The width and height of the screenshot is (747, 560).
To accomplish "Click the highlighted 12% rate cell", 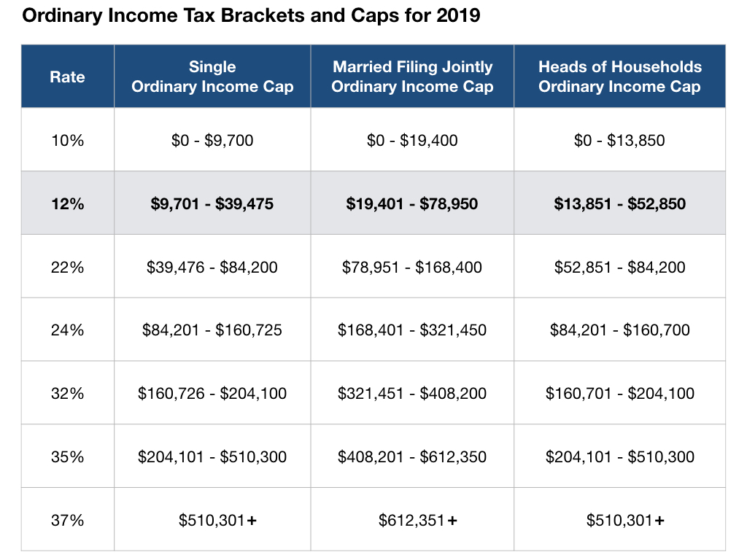I will click(67, 203).
